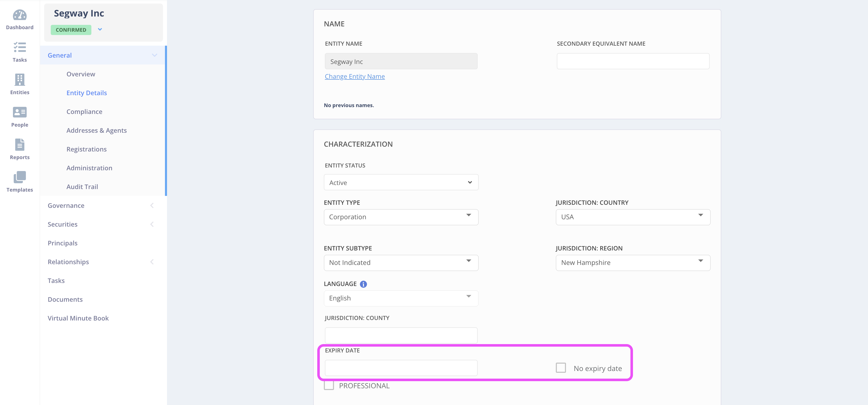This screenshot has width=868, height=405.
Task: Open the Dashboard gauge icon
Action: (x=20, y=15)
